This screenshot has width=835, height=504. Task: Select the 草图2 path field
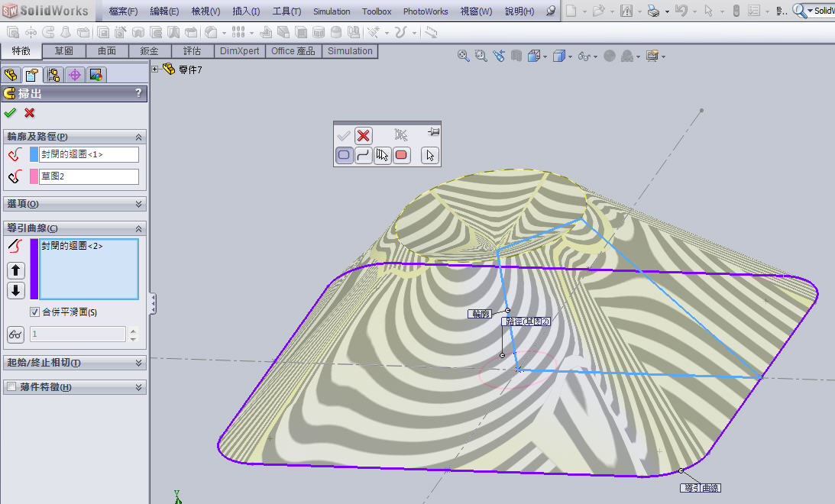pyautogui.click(x=89, y=176)
